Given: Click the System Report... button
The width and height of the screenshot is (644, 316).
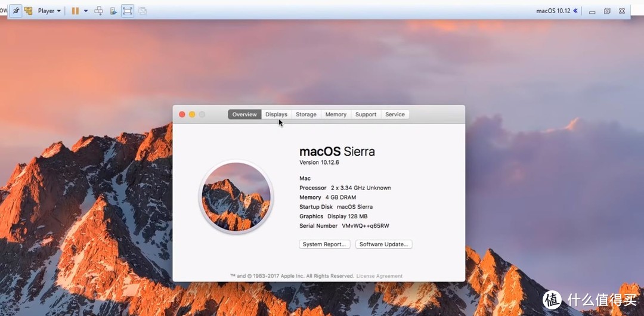Looking at the screenshot, I should click(x=324, y=244).
